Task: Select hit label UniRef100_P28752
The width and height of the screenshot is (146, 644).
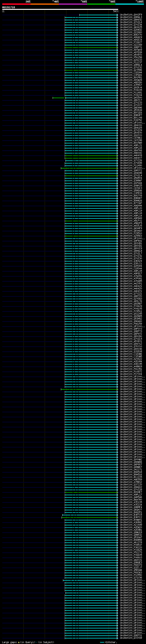Action: (131, 120)
